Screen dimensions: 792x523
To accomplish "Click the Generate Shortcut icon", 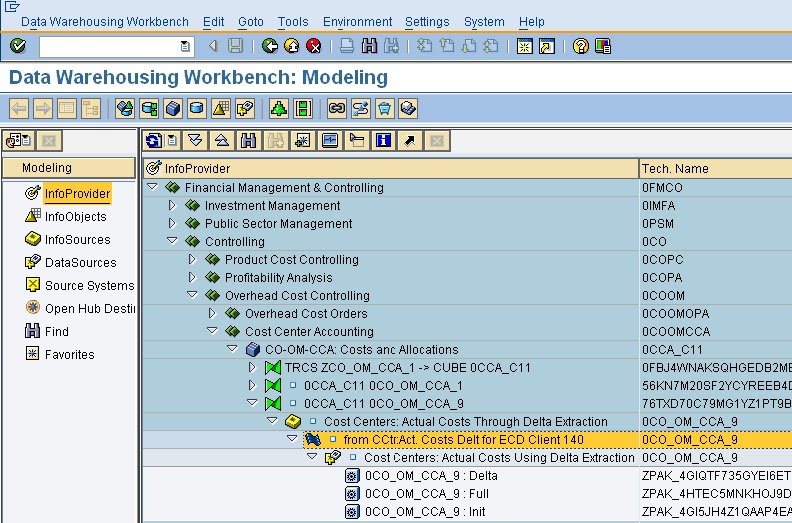I will tap(547, 46).
